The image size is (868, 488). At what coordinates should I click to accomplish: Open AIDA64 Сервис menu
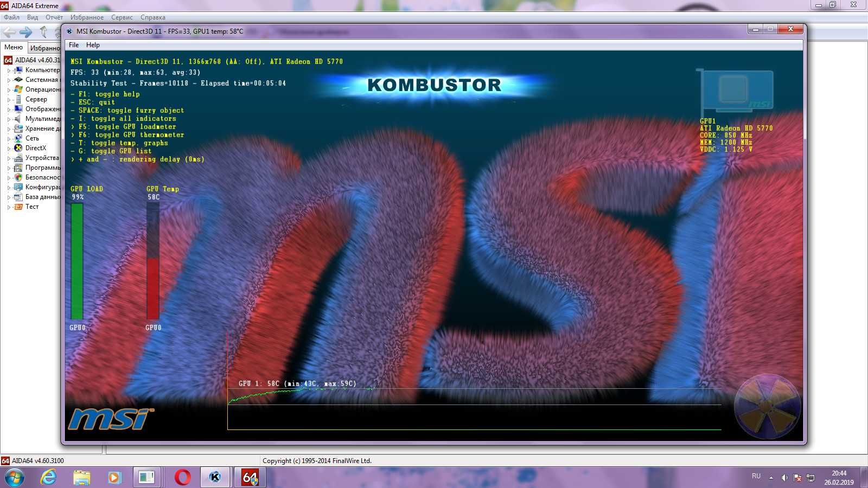click(122, 17)
